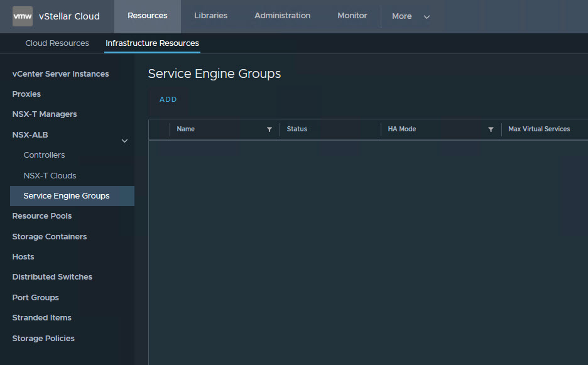
Task: Select Controllers under NSX-ALB
Action: tap(44, 155)
